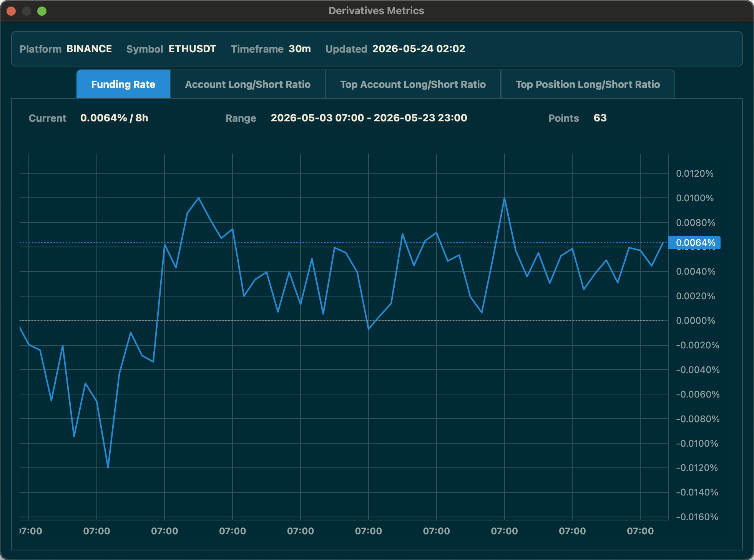
Task: Click the Derivatives Metrics window title
Action: click(376, 11)
